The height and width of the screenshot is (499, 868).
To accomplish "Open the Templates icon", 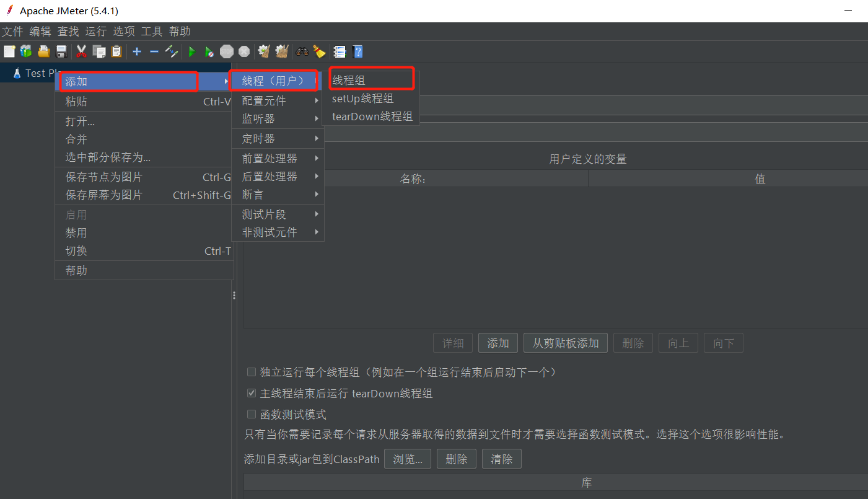I will point(26,51).
